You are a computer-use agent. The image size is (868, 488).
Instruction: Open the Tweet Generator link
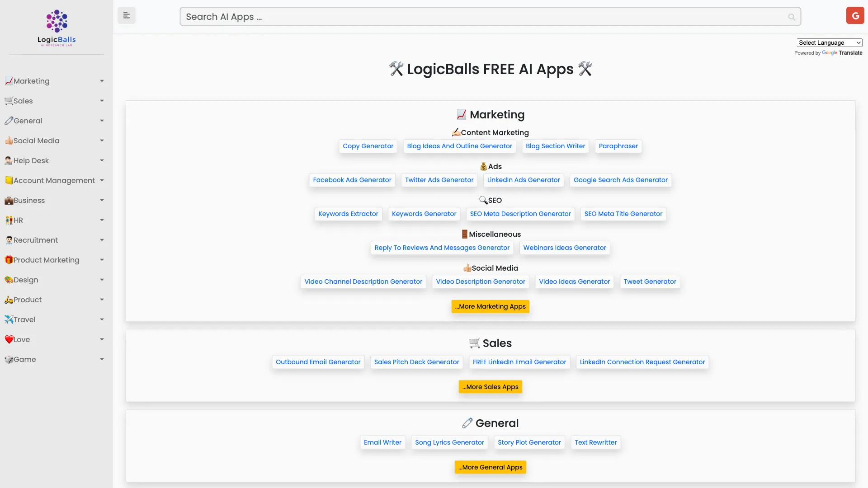650,282
